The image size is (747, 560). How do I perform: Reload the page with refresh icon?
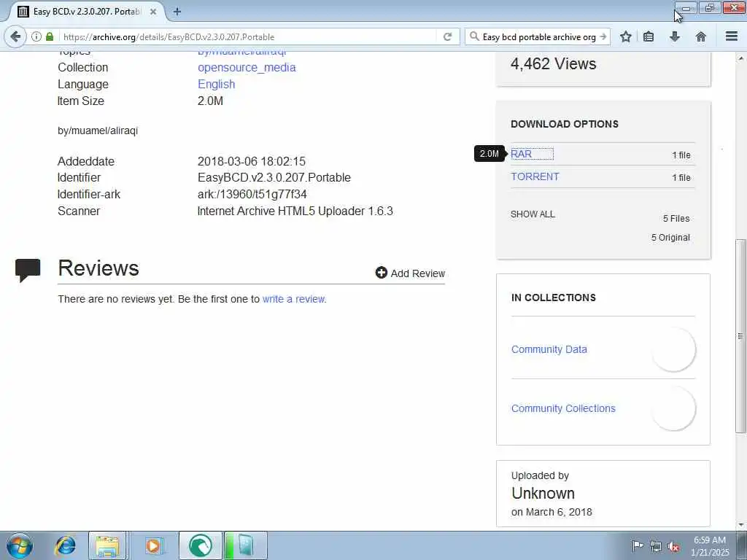(x=447, y=36)
